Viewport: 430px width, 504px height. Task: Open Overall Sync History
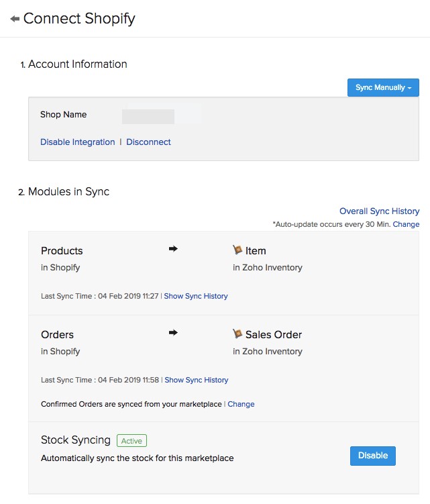379,211
